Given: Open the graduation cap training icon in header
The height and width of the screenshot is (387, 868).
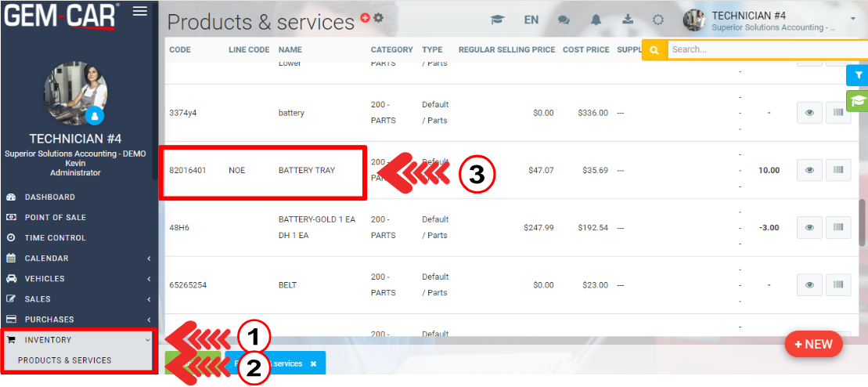Looking at the screenshot, I should click(496, 20).
